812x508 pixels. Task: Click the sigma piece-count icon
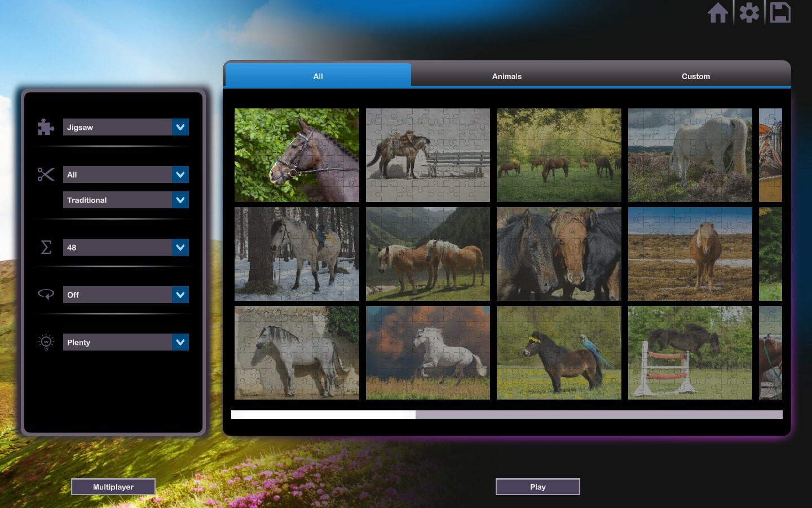tap(46, 247)
